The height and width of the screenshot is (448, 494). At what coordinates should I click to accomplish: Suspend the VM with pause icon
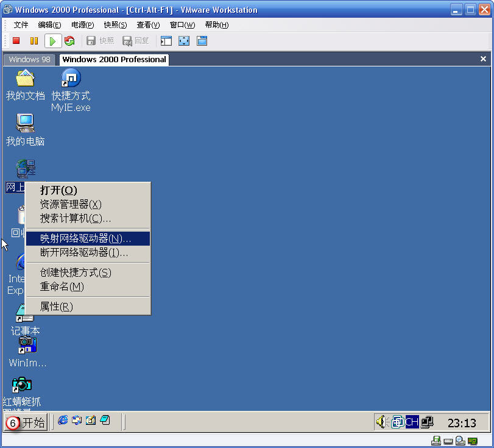click(34, 41)
